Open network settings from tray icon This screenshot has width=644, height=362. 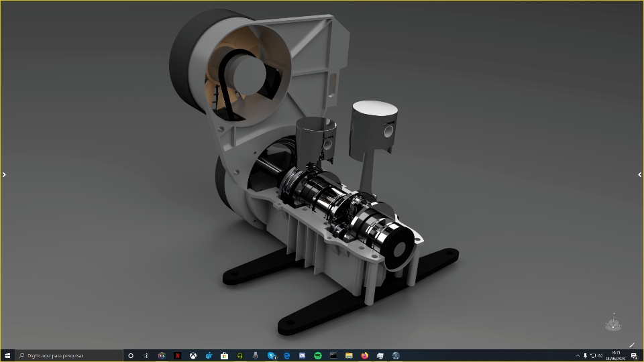(x=592, y=355)
